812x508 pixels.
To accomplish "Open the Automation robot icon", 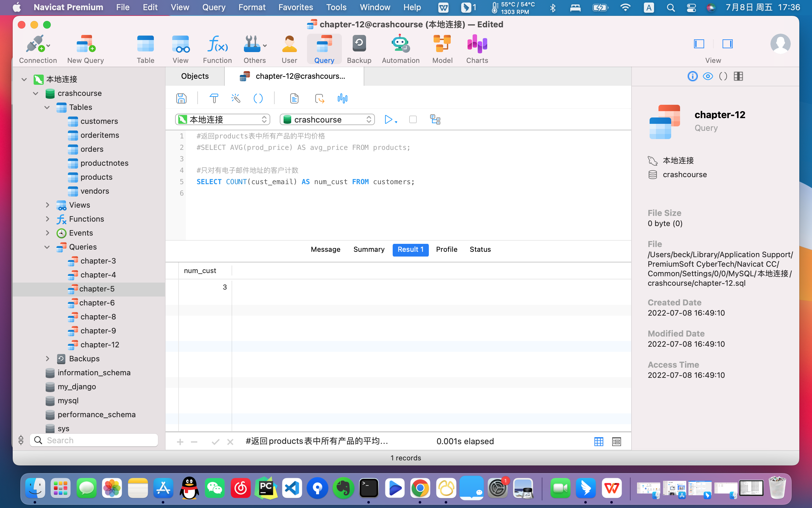I will click(400, 44).
